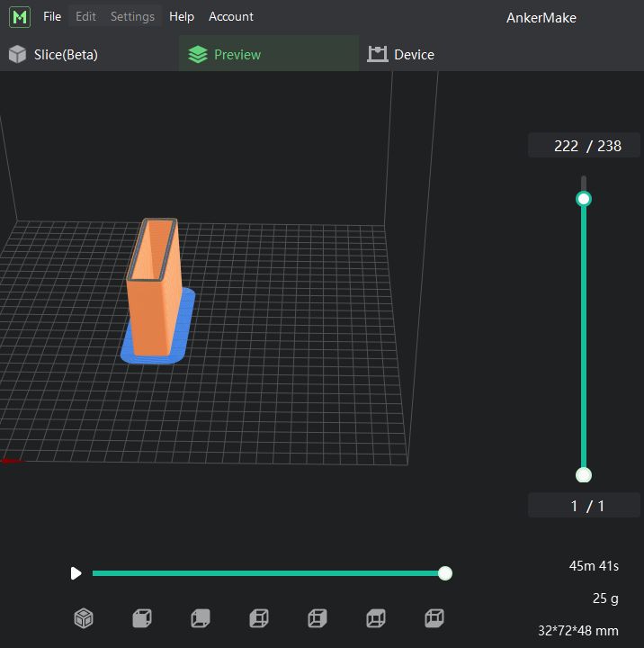Open the Account menu
644x648 pixels.
pyautogui.click(x=231, y=17)
